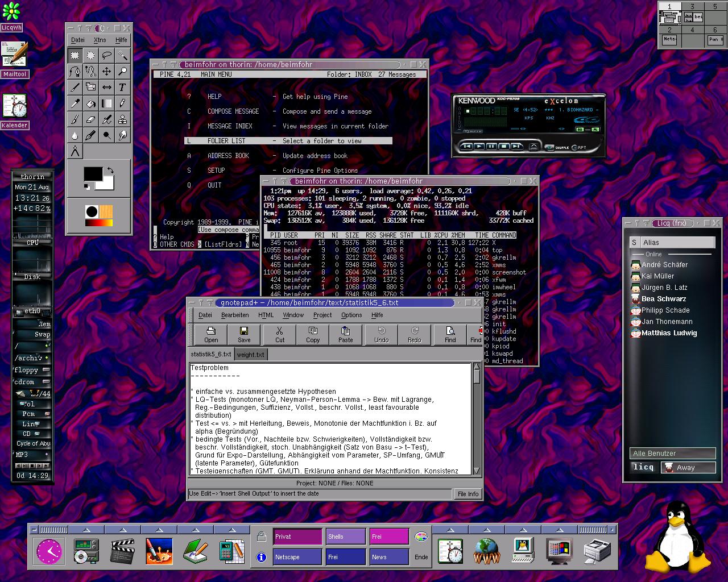The image size is (728, 582).
Task: Click the active gradient swatch in GIMP
Action: (99, 223)
